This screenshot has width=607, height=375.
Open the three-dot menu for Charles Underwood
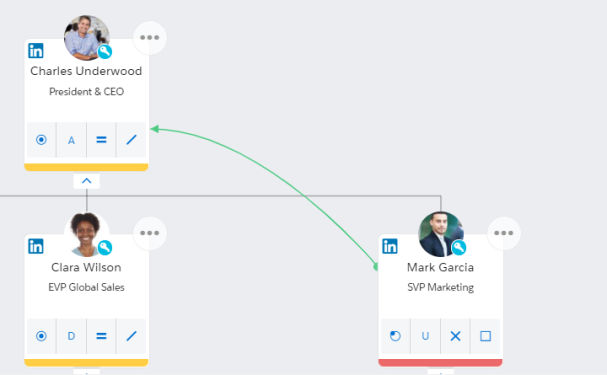pos(150,38)
